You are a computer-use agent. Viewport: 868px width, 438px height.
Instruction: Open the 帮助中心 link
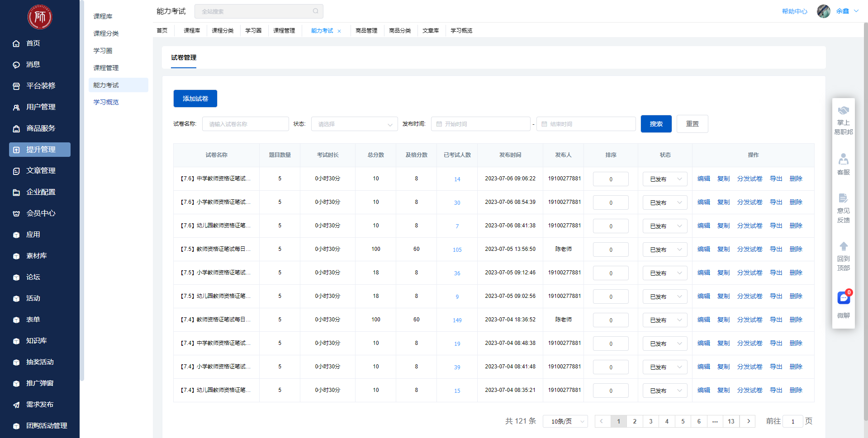(x=794, y=11)
